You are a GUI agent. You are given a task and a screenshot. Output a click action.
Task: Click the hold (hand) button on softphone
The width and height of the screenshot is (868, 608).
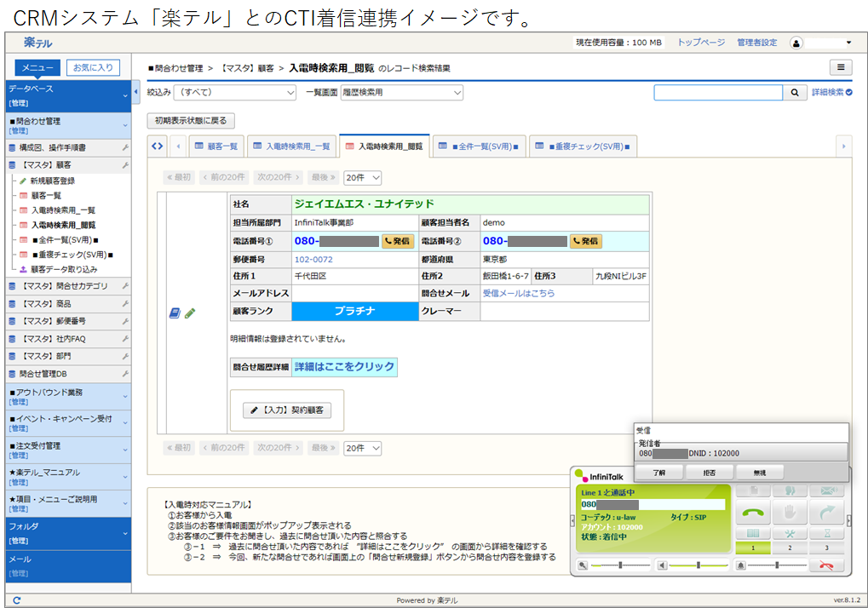pyautogui.click(x=790, y=512)
